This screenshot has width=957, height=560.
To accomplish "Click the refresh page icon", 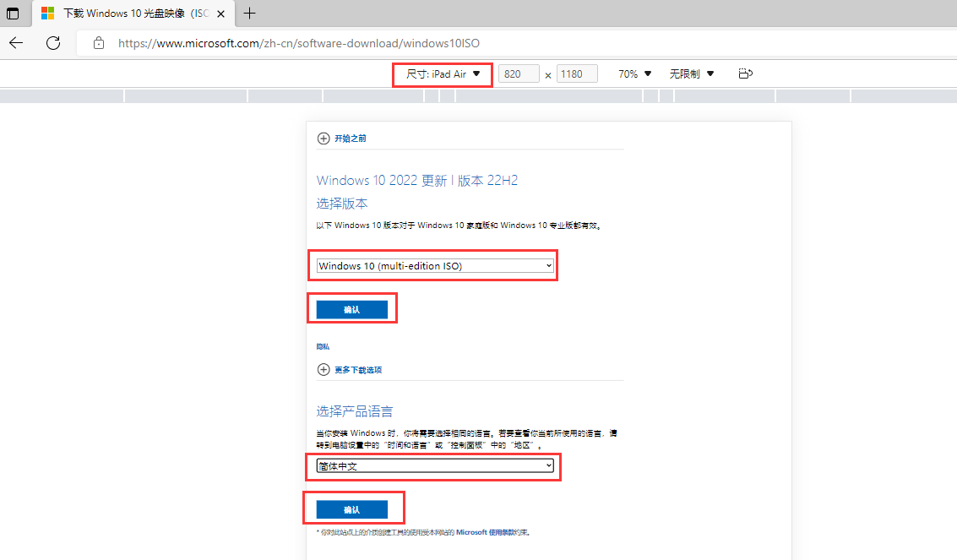I will click(x=53, y=43).
